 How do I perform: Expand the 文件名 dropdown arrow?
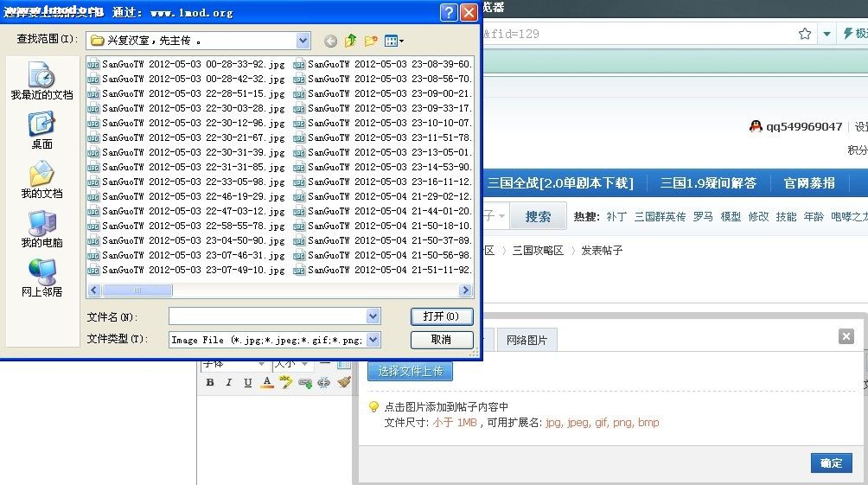point(373,316)
